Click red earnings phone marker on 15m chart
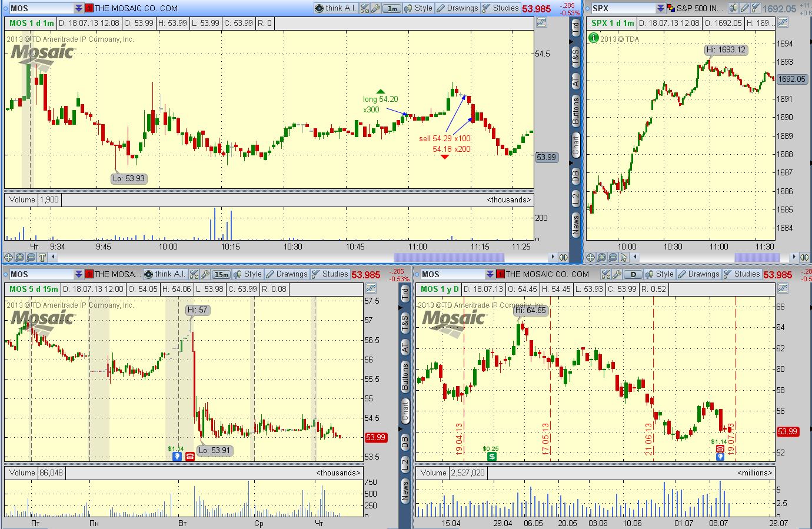This screenshot has width=812, height=529. click(190, 456)
